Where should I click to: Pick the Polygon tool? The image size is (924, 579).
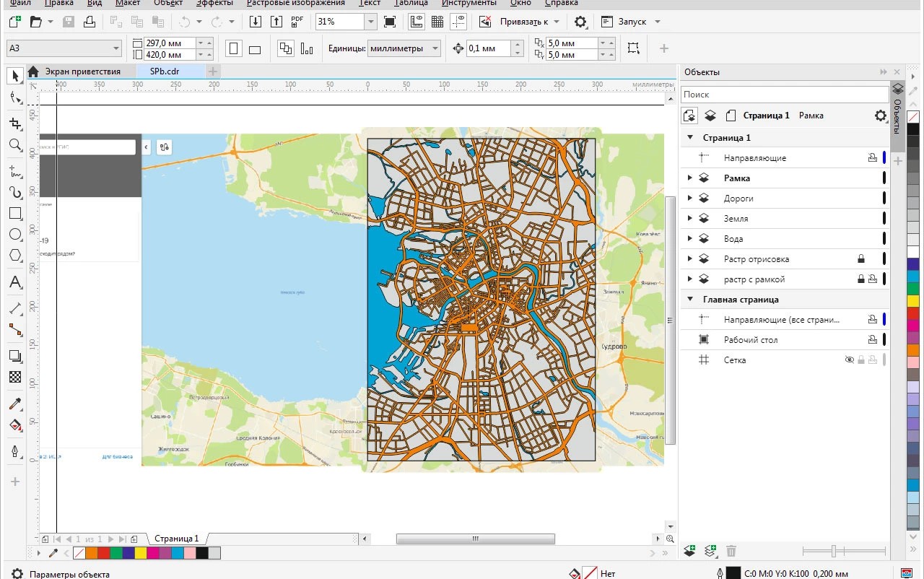click(x=15, y=255)
